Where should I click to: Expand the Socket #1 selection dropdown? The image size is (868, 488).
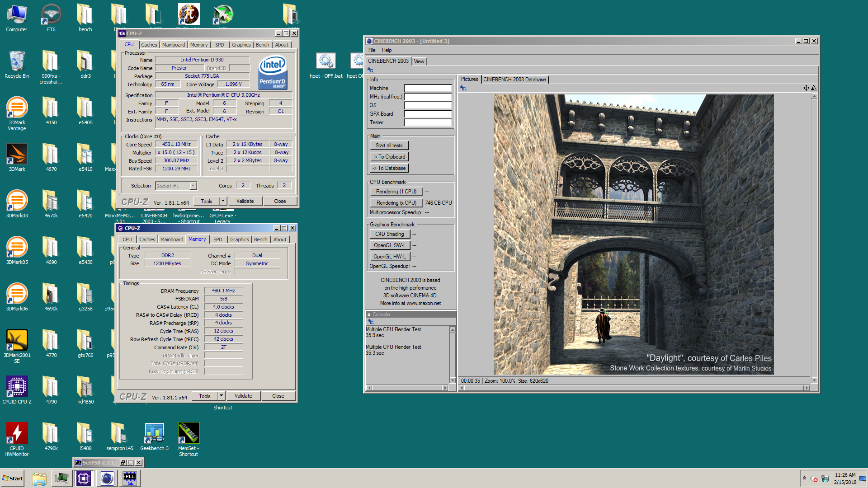tap(193, 186)
